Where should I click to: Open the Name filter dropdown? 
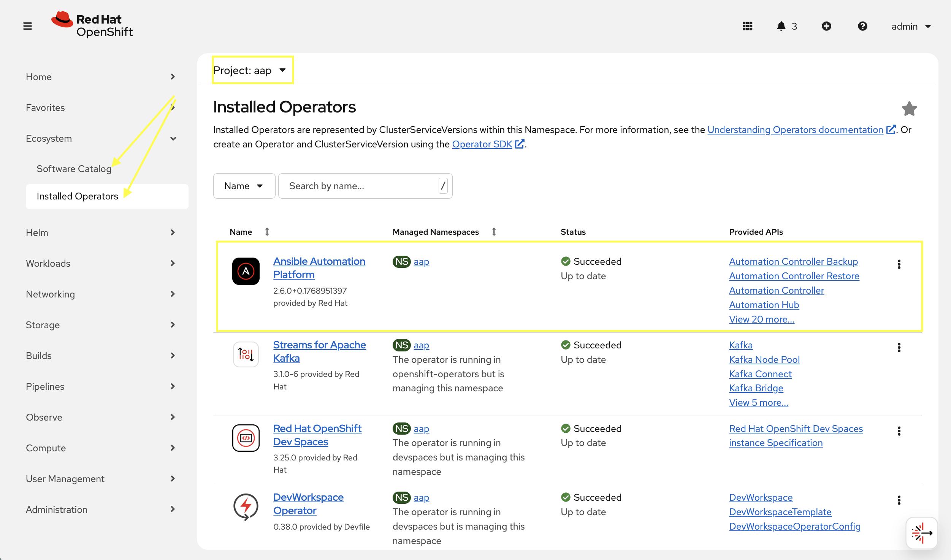(x=244, y=186)
